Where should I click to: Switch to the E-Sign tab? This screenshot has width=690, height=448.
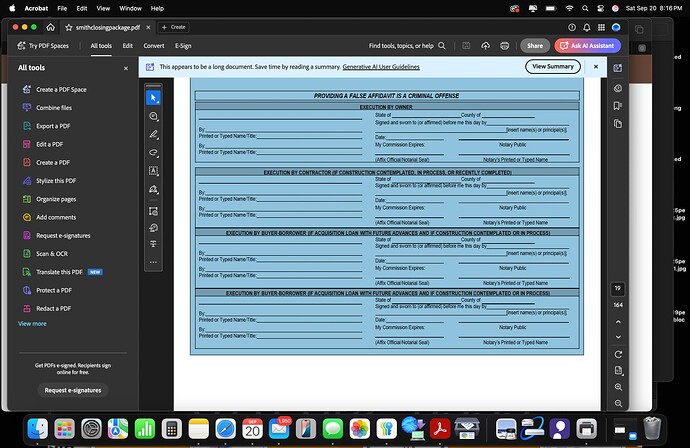point(183,46)
